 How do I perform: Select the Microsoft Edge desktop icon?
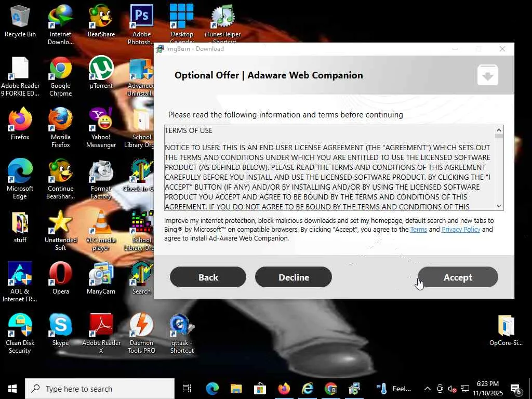point(20,179)
